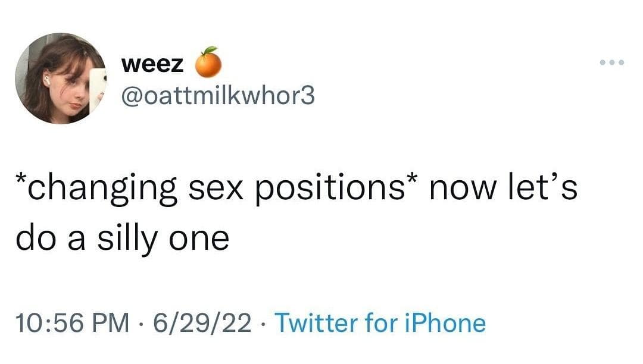Click the "Twitter for iPhone" source link
This screenshot has height=364, width=643.
point(381,323)
